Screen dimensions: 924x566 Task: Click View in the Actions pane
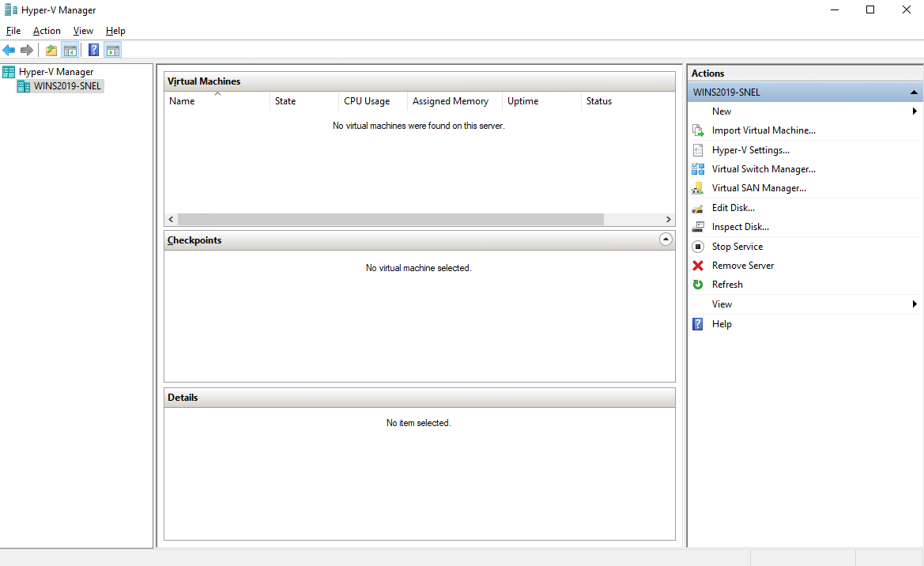(x=722, y=304)
